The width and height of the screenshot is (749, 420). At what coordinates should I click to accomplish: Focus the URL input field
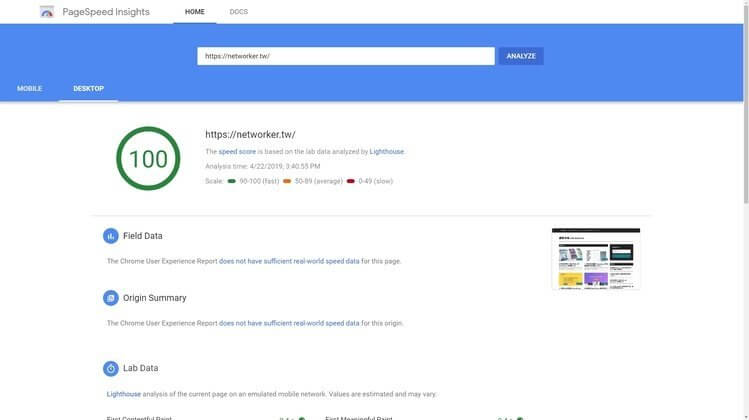coord(346,56)
